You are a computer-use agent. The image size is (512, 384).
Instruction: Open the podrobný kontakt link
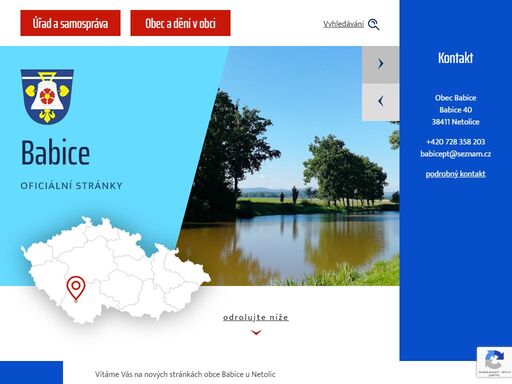[x=455, y=174]
